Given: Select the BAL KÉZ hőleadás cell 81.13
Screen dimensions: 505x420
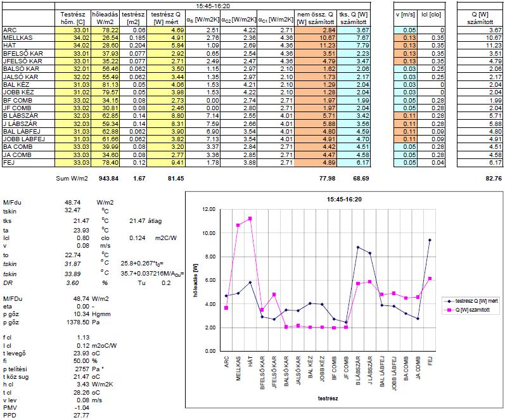Looking at the screenshot, I should click(x=105, y=85).
